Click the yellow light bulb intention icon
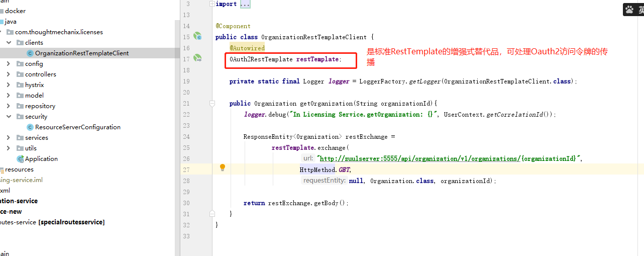644x256 pixels. pyautogui.click(x=223, y=168)
